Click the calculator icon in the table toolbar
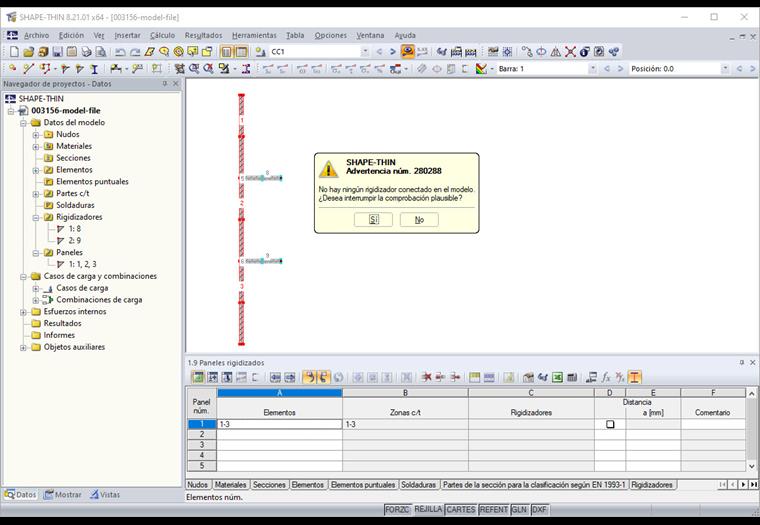The image size is (760, 525). pyautogui.click(x=572, y=377)
